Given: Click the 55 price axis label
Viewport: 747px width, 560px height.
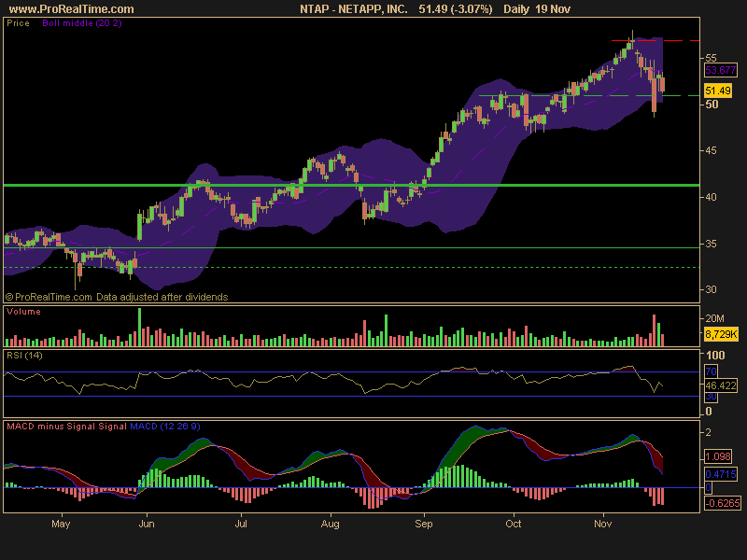Looking at the screenshot, I should pos(711,58).
